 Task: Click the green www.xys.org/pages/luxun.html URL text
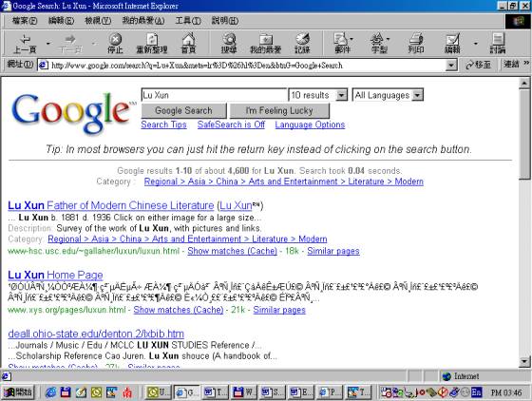tap(66, 310)
